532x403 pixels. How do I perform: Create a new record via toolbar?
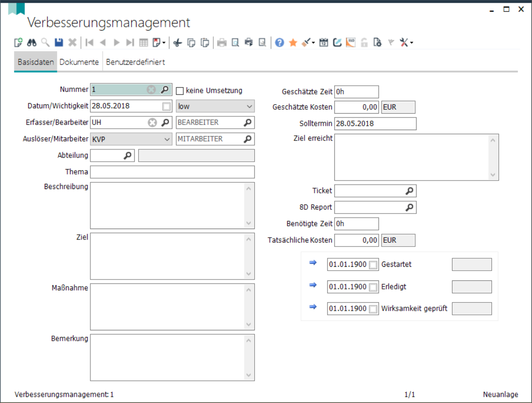[18, 42]
